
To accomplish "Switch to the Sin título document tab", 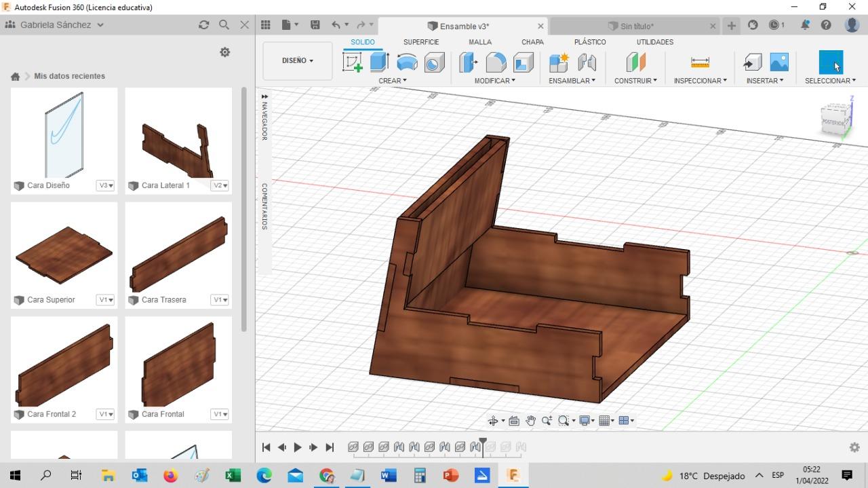I will tap(636, 26).
